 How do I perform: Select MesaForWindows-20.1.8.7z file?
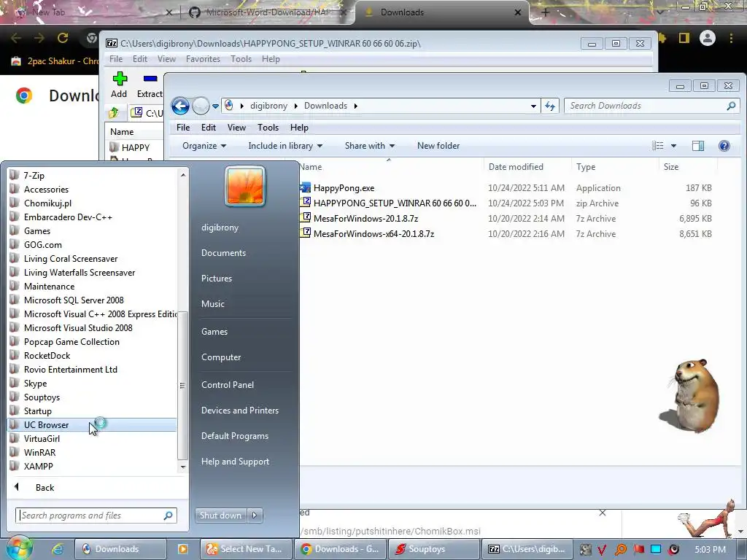[365, 219]
